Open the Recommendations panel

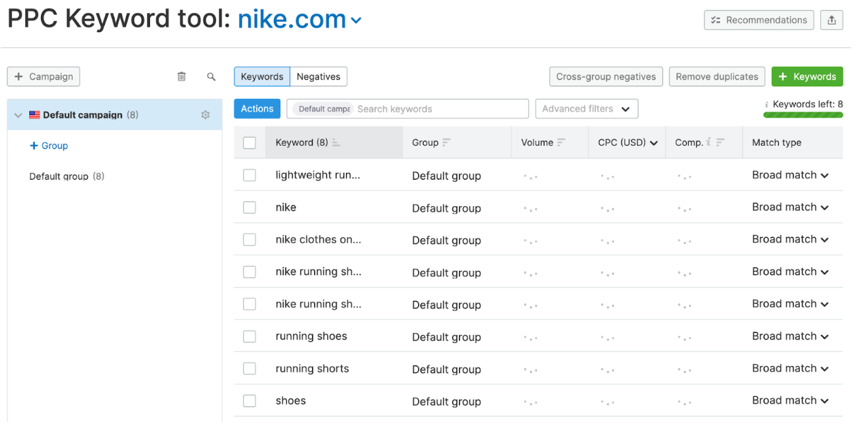pyautogui.click(x=759, y=20)
